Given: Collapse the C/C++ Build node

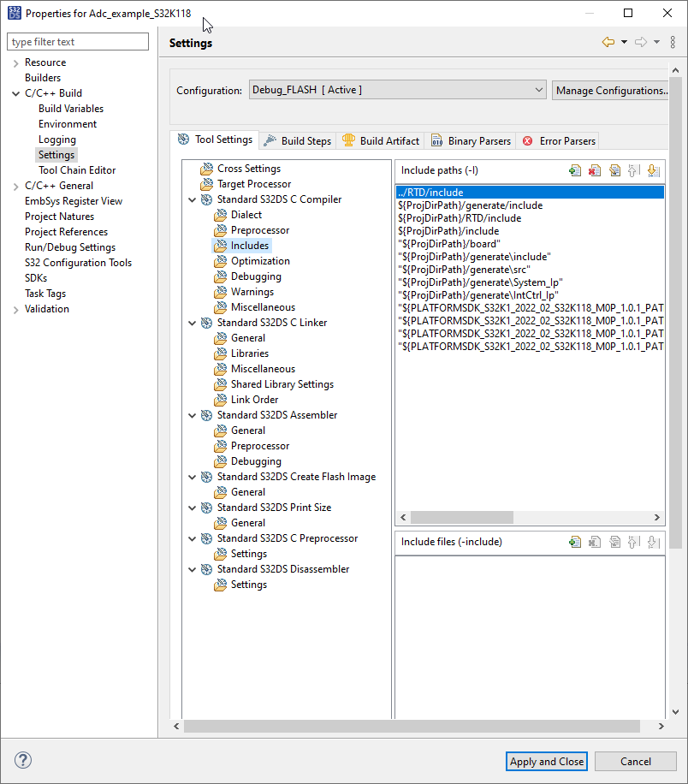Looking at the screenshot, I should coord(15,93).
